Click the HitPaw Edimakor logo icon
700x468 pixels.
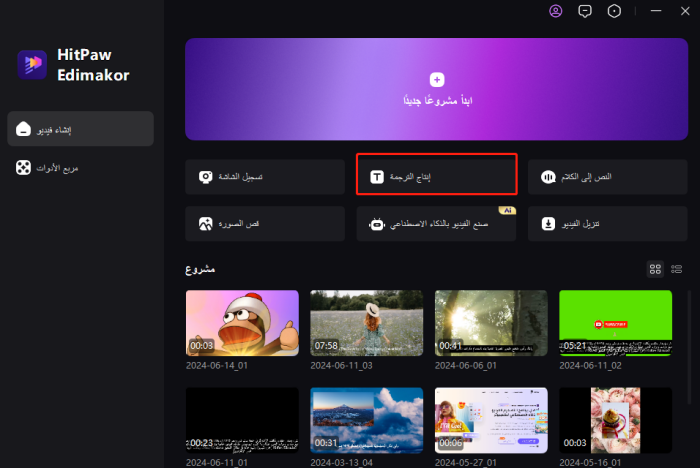point(32,65)
